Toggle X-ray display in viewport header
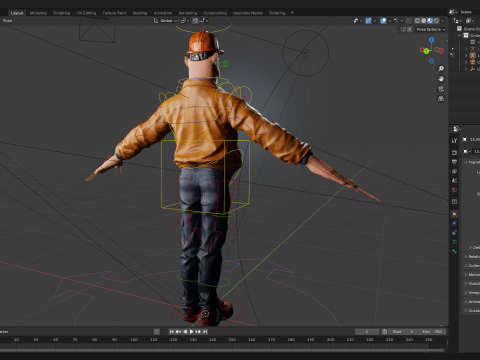This screenshot has height=360, width=480. tap(409, 21)
